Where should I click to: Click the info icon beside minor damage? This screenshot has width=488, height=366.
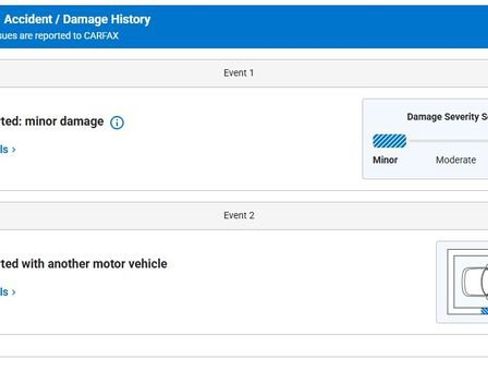(x=117, y=122)
